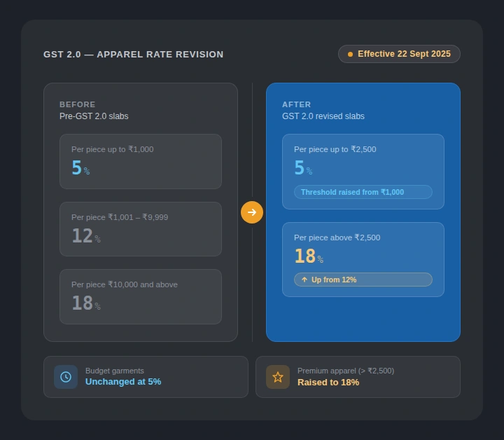Click the BEFORE panel heading
Viewport: 504px width, 440px height.
[x=78, y=104]
